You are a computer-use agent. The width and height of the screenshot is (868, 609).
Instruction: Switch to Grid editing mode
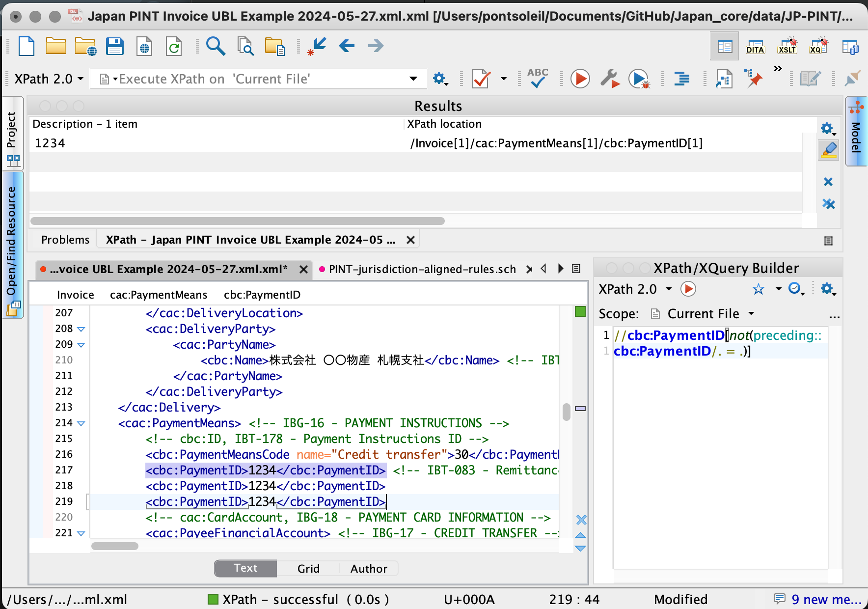click(308, 569)
